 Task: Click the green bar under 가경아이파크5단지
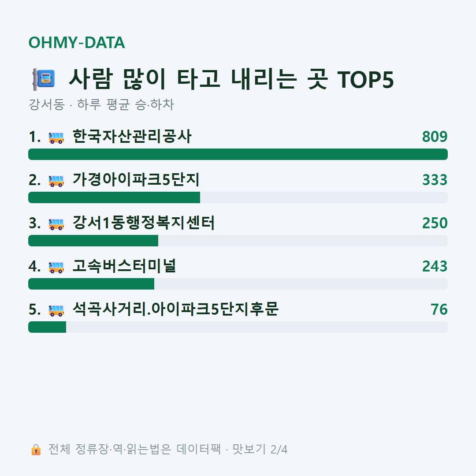tap(114, 197)
